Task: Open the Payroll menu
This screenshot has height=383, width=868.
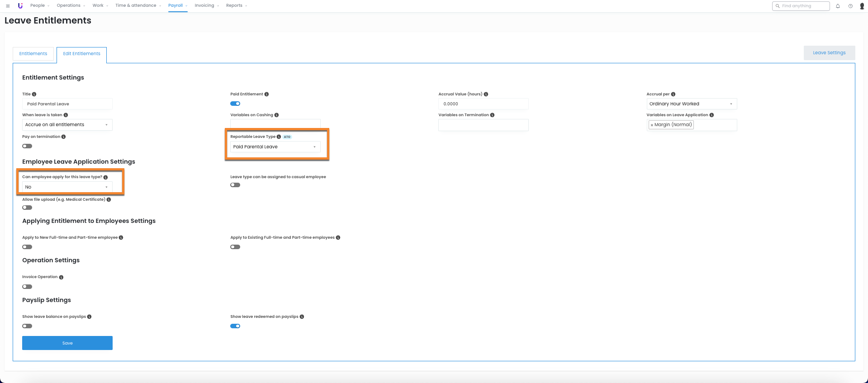Action: (177, 6)
